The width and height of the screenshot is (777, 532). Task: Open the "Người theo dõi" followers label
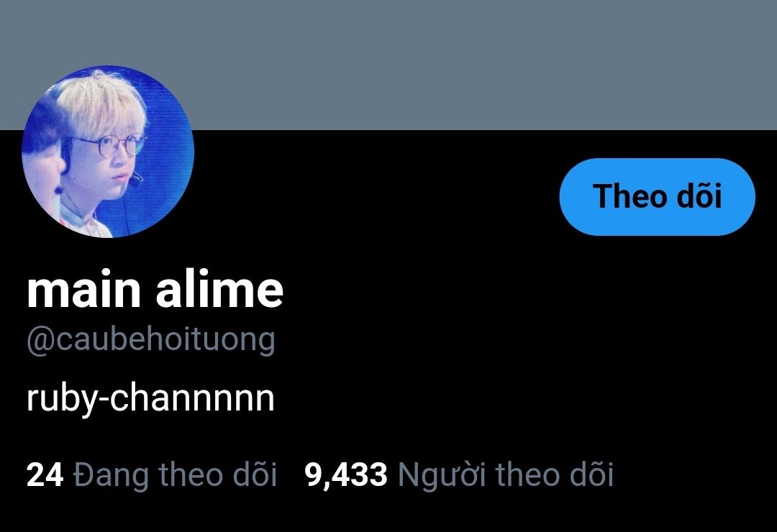506,474
